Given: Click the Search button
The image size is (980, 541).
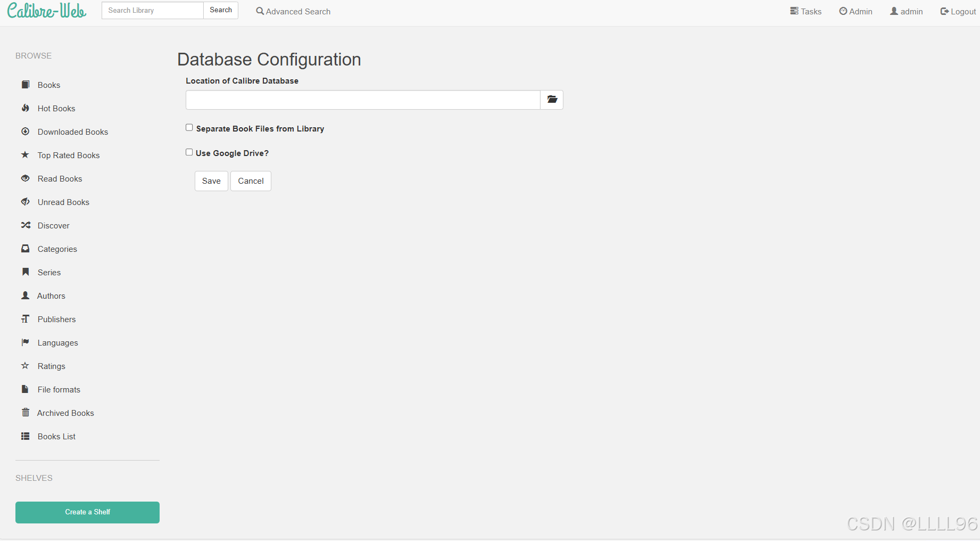Looking at the screenshot, I should (221, 10).
